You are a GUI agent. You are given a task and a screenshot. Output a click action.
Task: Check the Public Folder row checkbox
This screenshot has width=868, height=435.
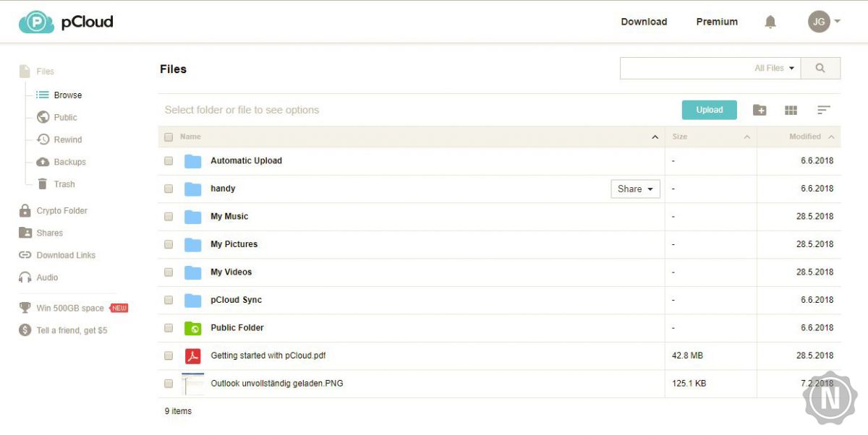coord(169,328)
